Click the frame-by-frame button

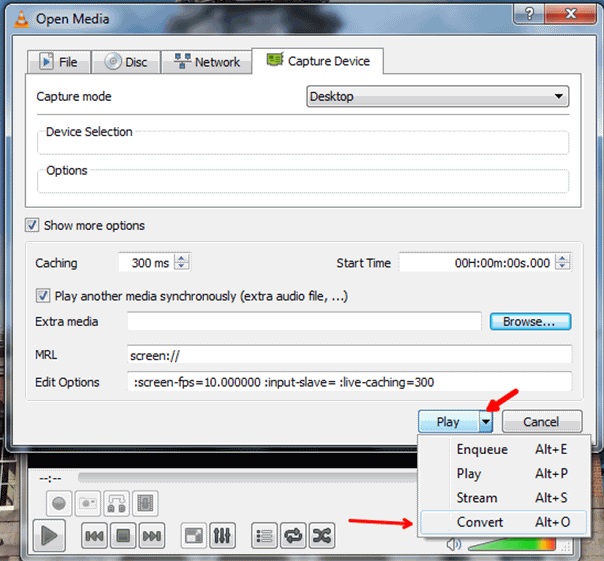click(145, 503)
